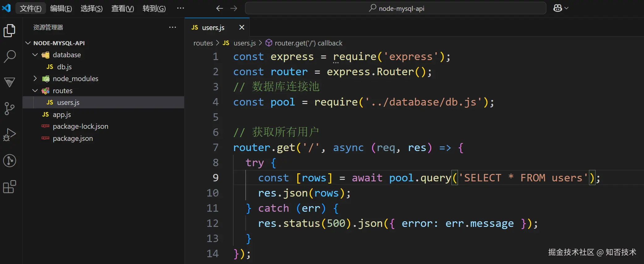Go forward using the right arrow
Viewport: 644px width, 264px height.
234,8
